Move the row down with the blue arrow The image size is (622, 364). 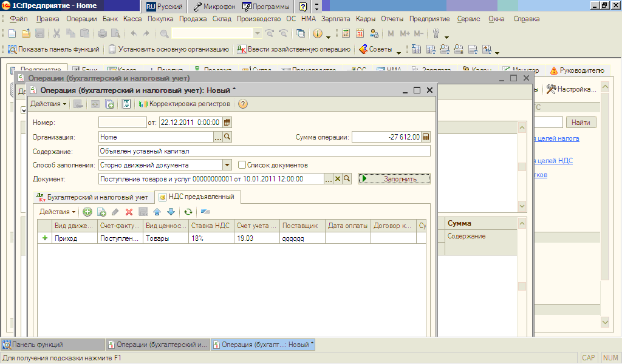[171, 212]
